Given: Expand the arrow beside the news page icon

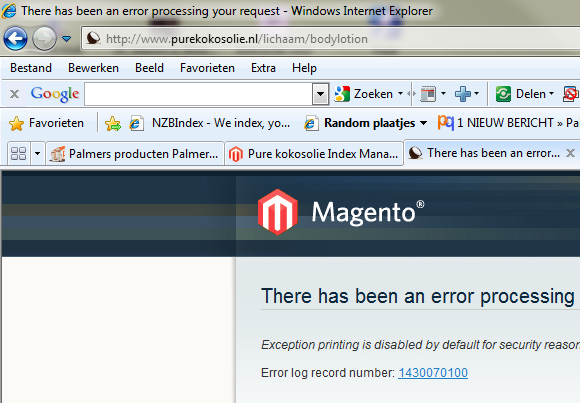Looking at the screenshot, I should pyautogui.click(x=443, y=94).
